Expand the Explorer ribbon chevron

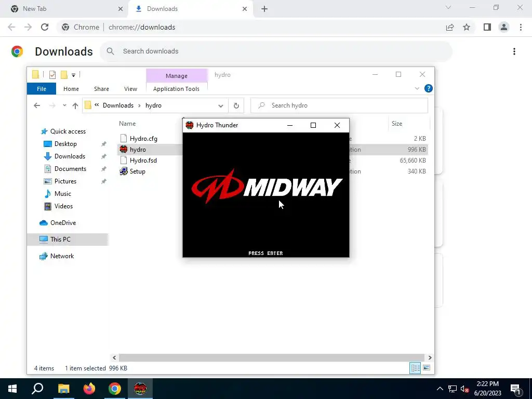pos(417,88)
